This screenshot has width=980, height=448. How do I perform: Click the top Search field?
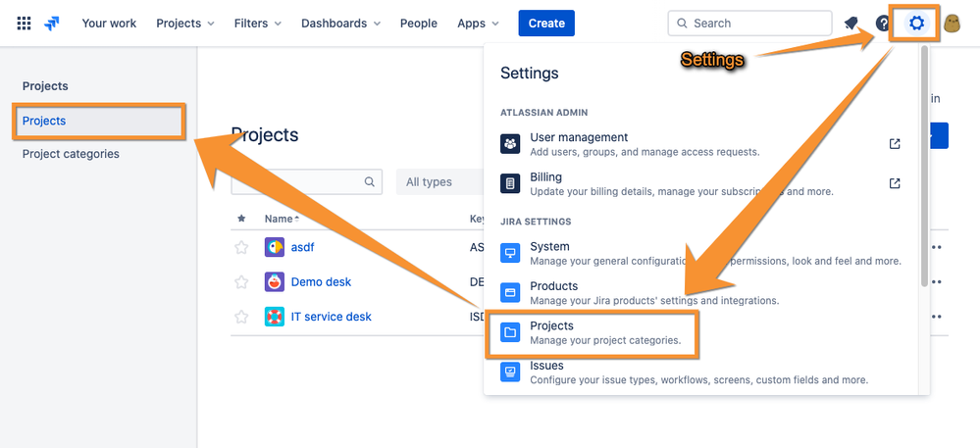point(750,24)
